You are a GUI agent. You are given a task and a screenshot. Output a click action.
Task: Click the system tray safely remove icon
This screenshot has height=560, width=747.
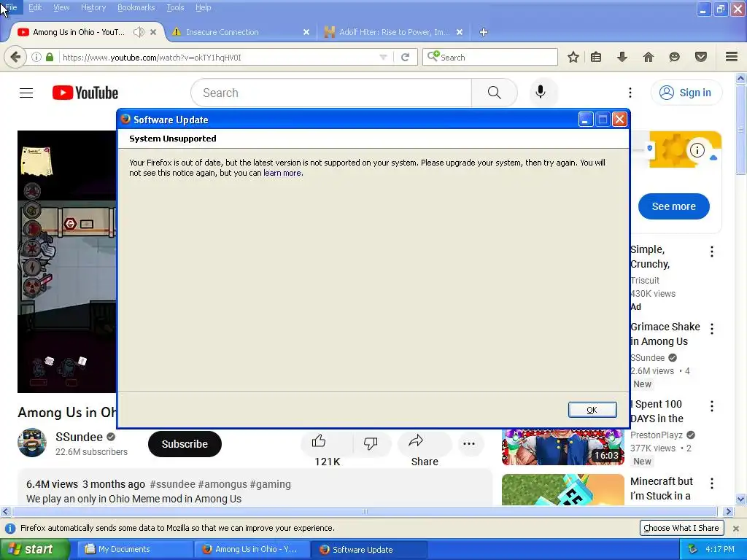coord(693,549)
